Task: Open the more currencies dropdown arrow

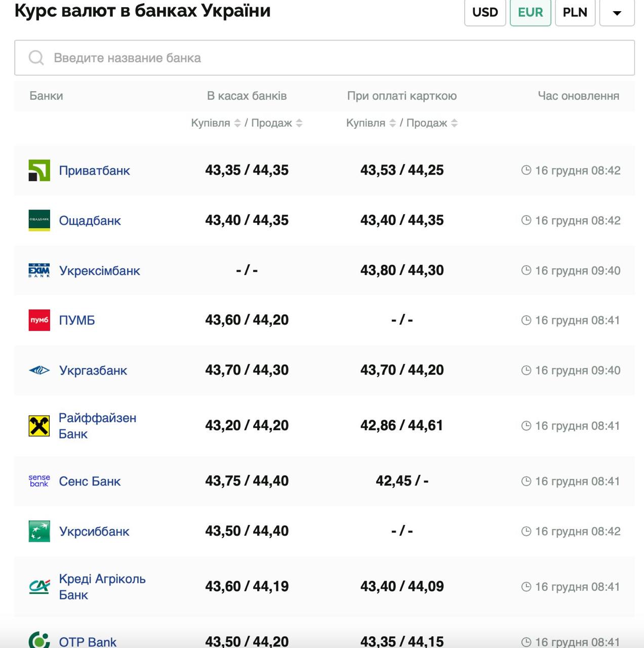Action: (x=617, y=12)
